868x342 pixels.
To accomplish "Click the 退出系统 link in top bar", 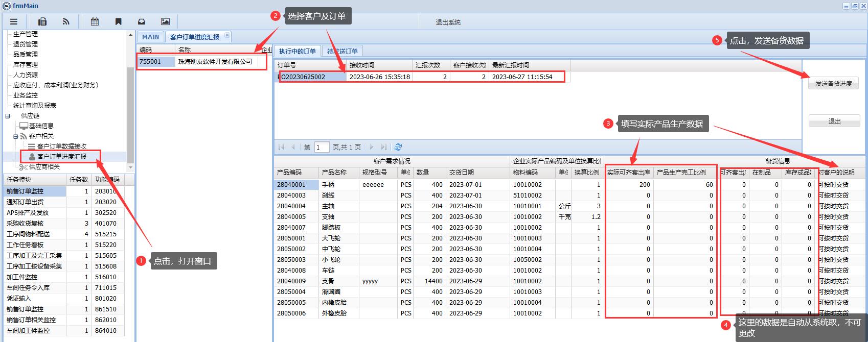I will pyautogui.click(x=448, y=22).
